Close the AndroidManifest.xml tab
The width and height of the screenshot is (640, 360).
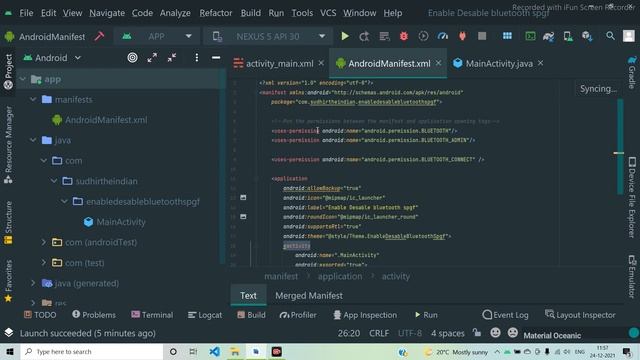[438, 63]
